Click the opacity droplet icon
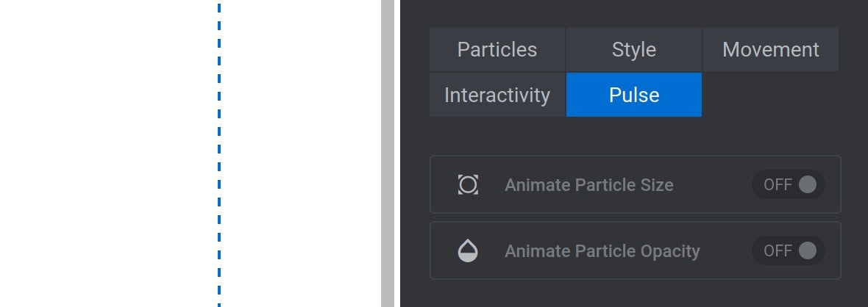This screenshot has width=868, height=307. point(468,250)
